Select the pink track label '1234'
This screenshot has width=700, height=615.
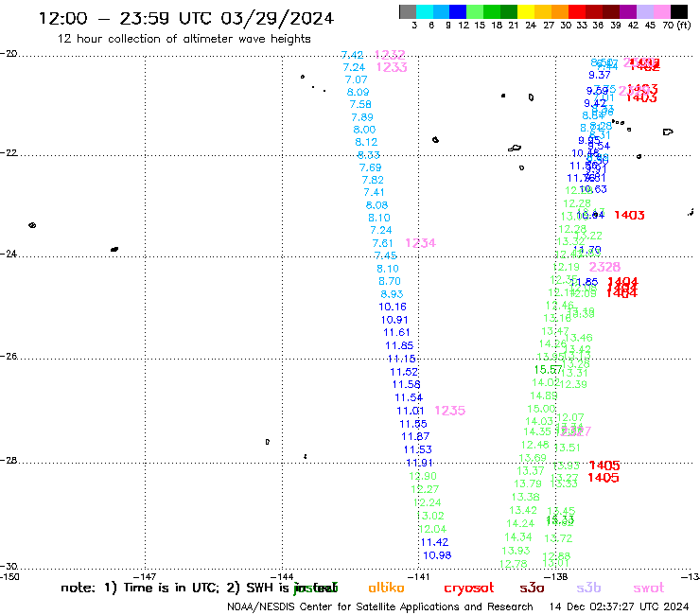(x=420, y=243)
